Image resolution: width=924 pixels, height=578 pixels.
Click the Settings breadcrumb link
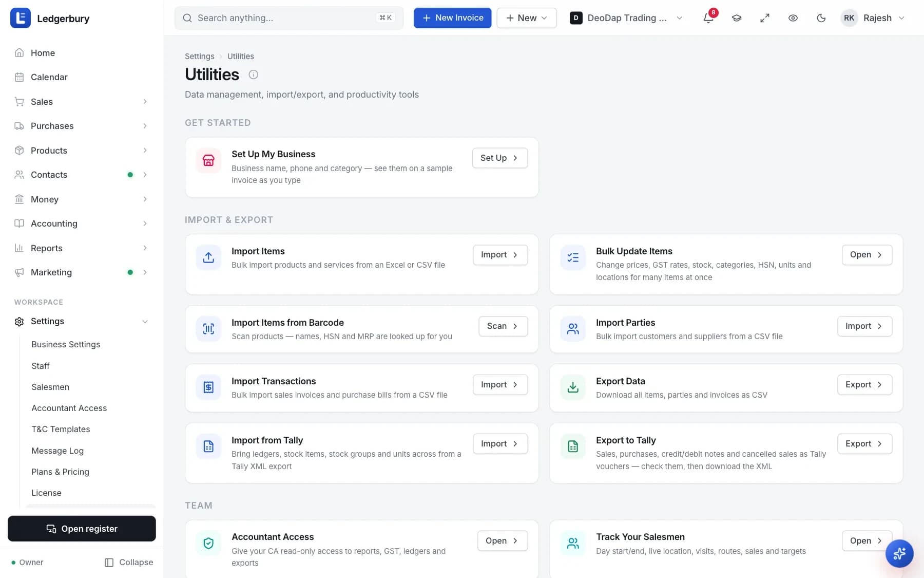coord(200,56)
